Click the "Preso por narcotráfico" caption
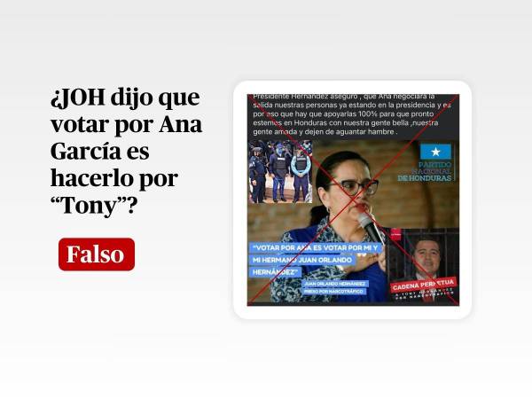 333,292
